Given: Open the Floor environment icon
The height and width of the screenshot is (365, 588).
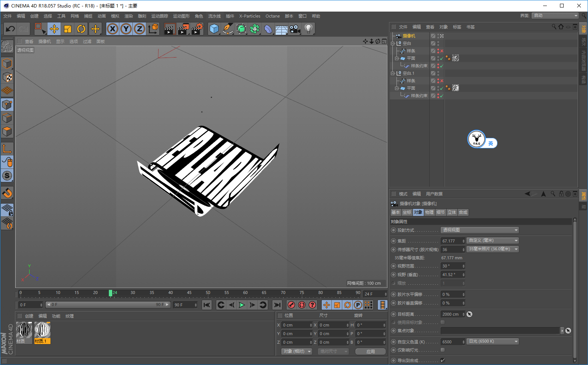Looking at the screenshot, I should pos(281,29).
